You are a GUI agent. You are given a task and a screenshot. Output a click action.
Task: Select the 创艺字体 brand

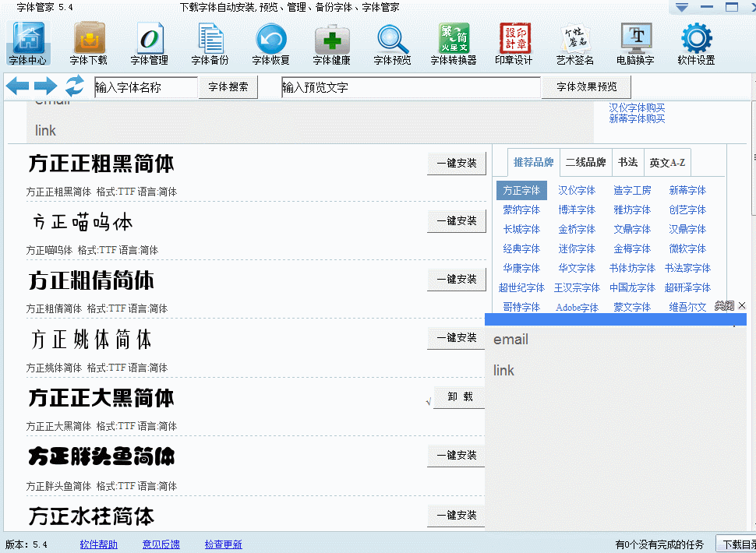[687, 210]
